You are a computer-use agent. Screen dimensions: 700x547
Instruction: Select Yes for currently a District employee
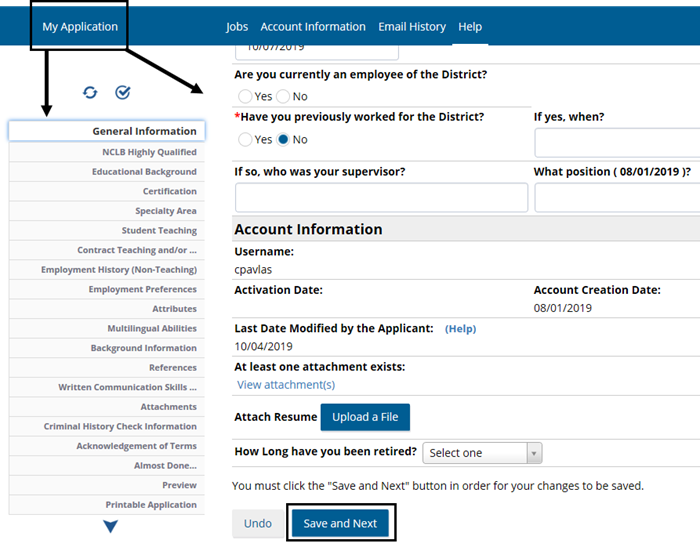click(x=246, y=97)
